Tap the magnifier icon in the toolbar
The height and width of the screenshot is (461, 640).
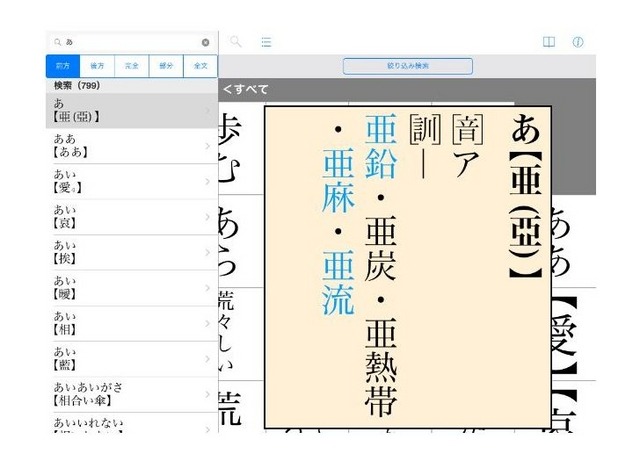pos(236,42)
